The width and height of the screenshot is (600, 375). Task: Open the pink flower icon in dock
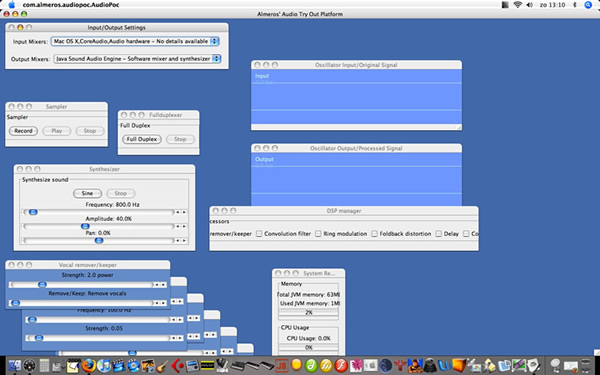point(356,366)
